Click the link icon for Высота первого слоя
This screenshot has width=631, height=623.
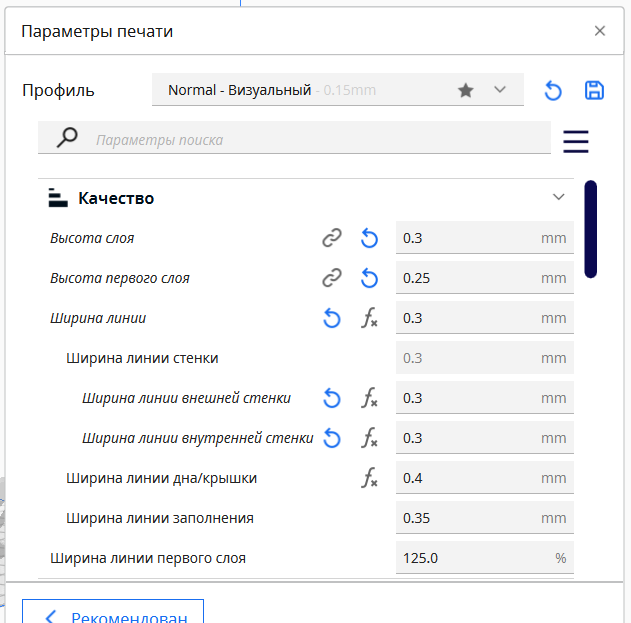331,278
